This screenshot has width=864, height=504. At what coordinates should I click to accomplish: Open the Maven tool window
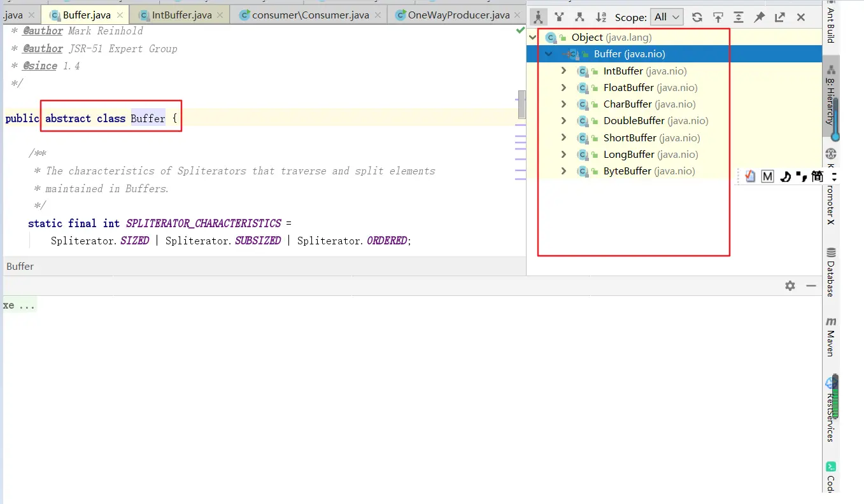pyautogui.click(x=830, y=337)
